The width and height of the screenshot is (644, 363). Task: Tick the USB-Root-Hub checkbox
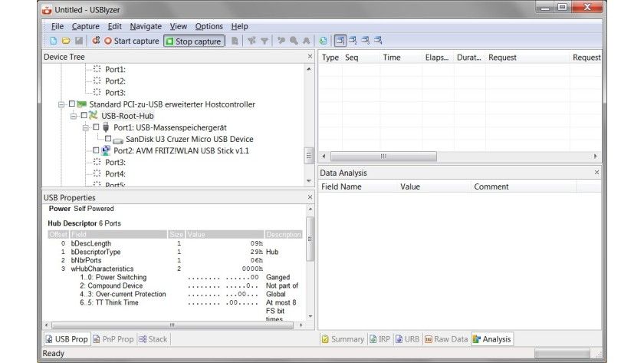tap(84, 115)
